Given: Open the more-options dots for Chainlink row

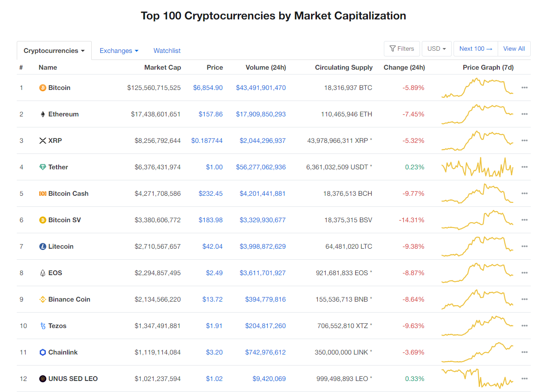Looking at the screenshot, I should (x=525, y=352).
